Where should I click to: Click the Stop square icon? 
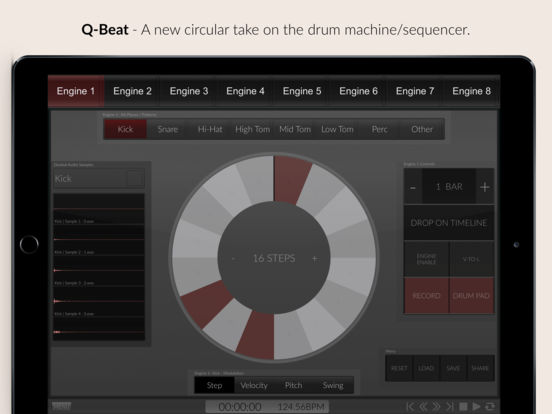click(463, 407)
